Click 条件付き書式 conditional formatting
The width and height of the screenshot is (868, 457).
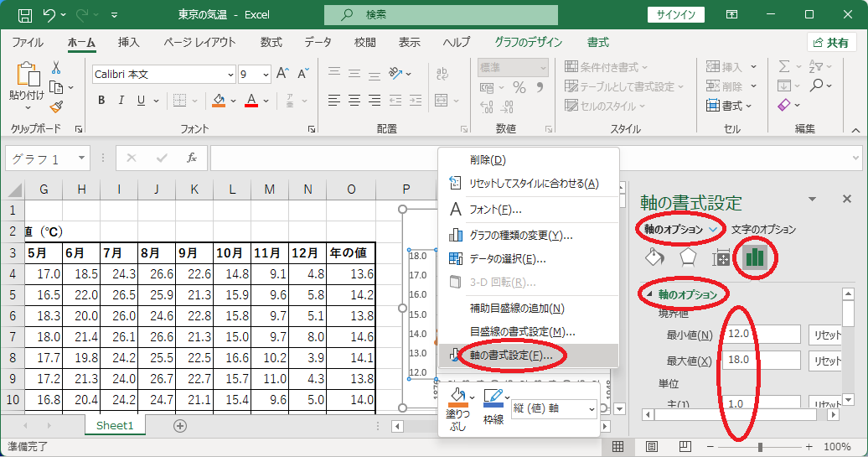coord(606,67)
